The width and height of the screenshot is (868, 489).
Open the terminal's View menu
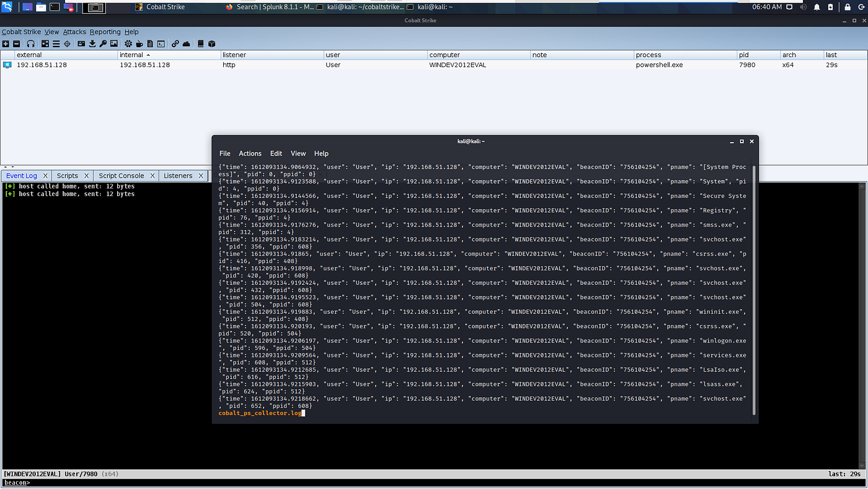coord(298,153)
